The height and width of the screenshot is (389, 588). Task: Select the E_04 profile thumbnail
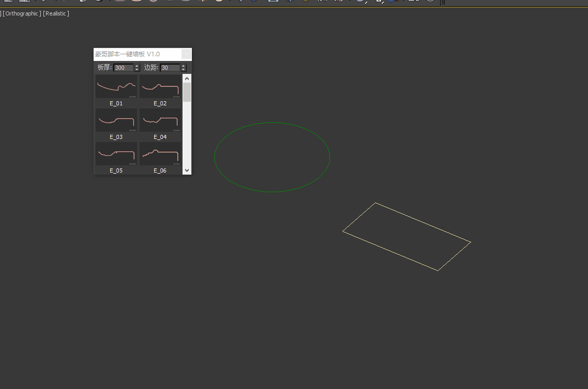pyautogui.click(x=160, y=120)
